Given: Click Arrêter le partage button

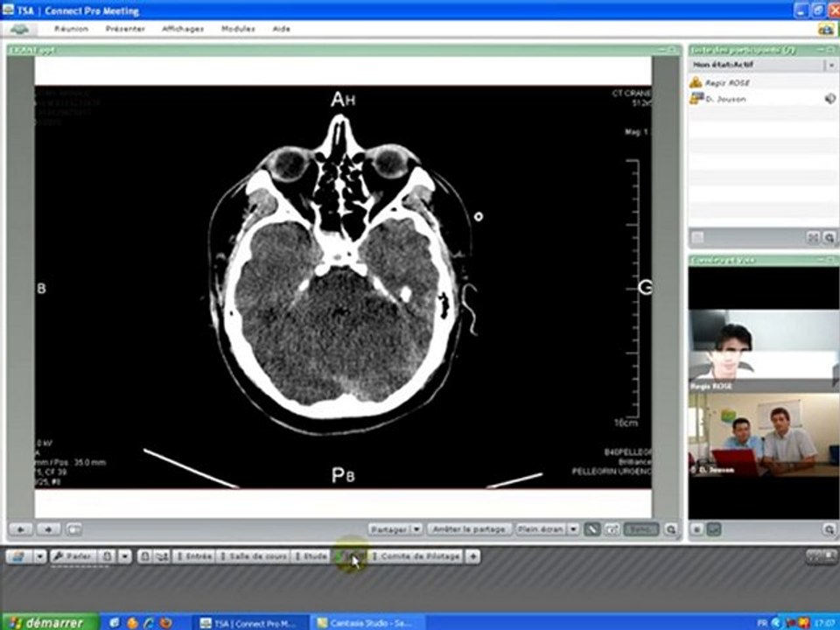Looking at the screenshot, I should (469, 529).
